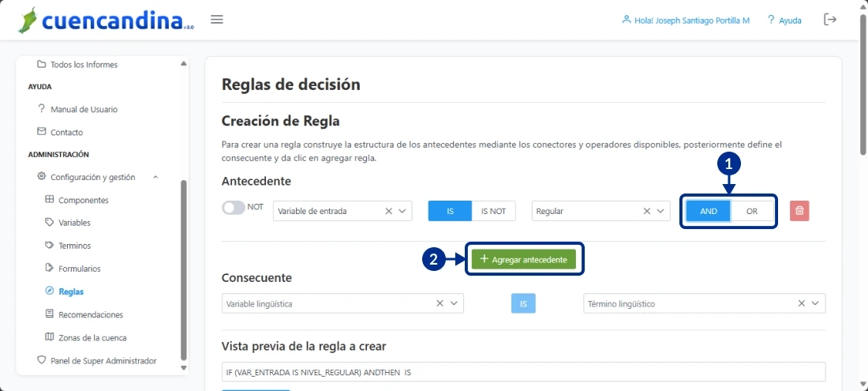Click the red trash delete antecedent icon
The width and height of the screenshot is (868, 391).
pos(799,211)
